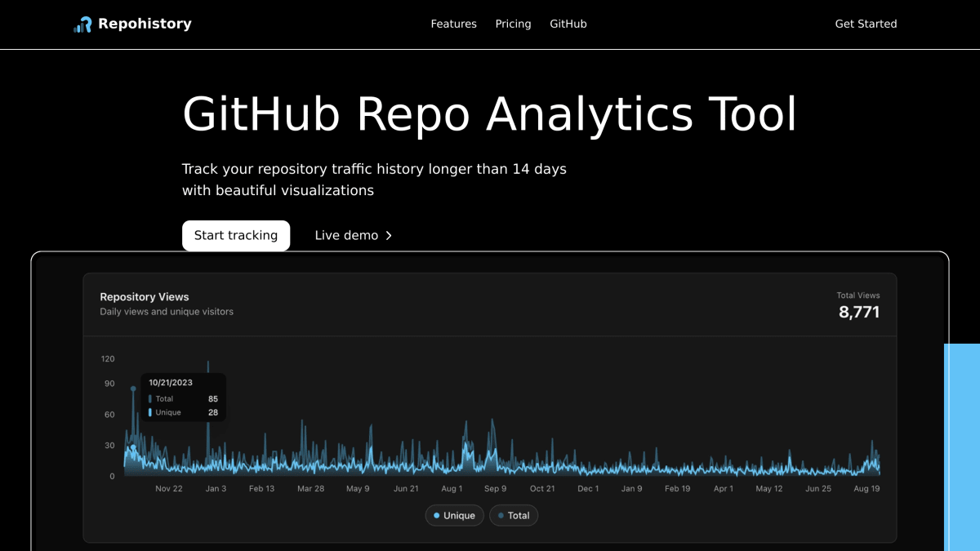The width and height of the screenshot is (980, 551).
Task: Click the Jun 21 axis label
Action: point(406,488)
